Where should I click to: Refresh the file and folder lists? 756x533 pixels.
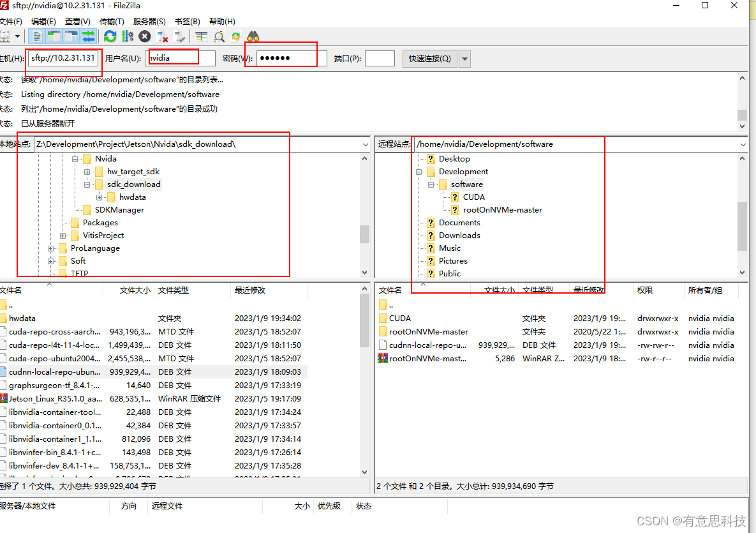point(110,36)
